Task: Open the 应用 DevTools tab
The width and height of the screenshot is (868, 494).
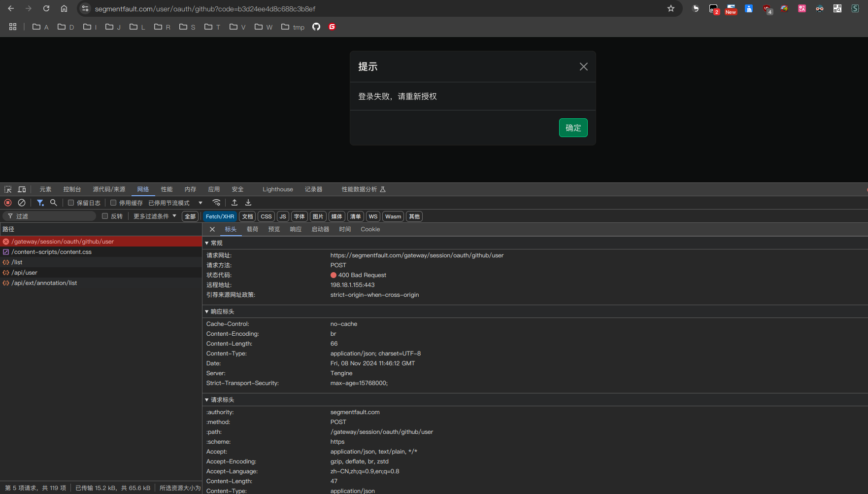Action: tap(214, 189)
